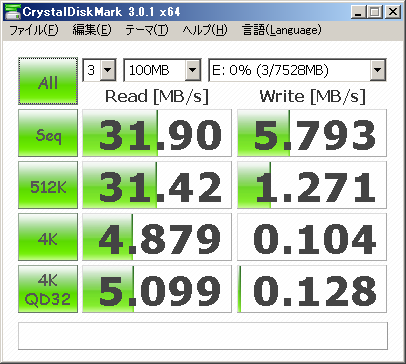
Task: Select the Seq write result 5.793
Action: (312, 133)
